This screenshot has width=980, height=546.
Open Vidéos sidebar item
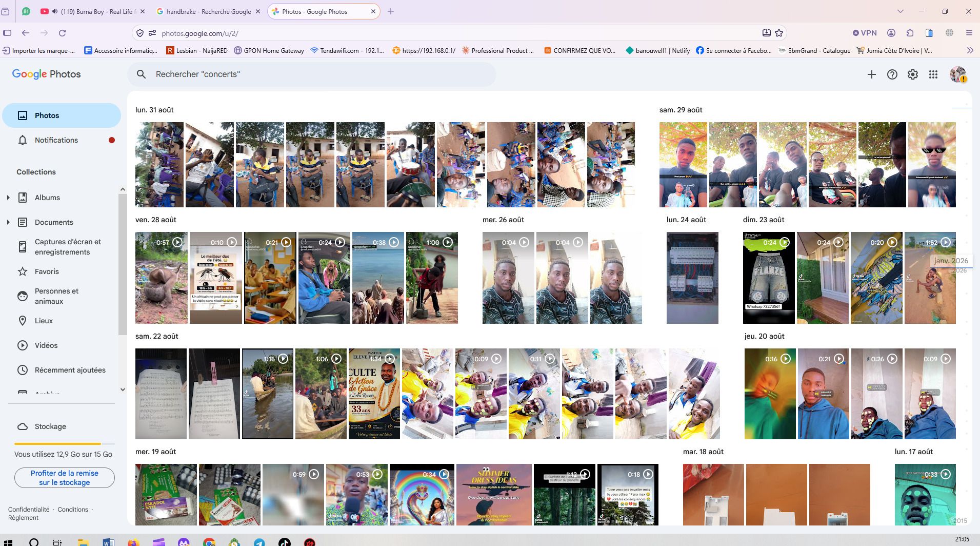tap(62, 345)
